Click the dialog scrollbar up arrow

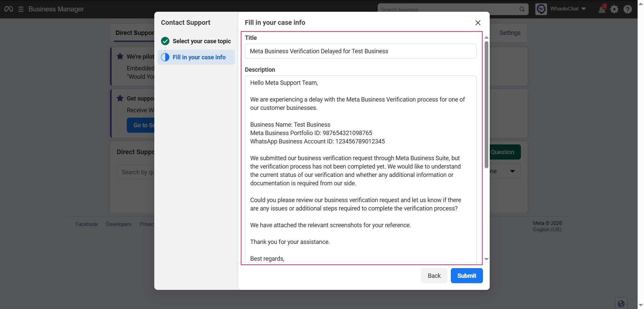tap(486, 38)
